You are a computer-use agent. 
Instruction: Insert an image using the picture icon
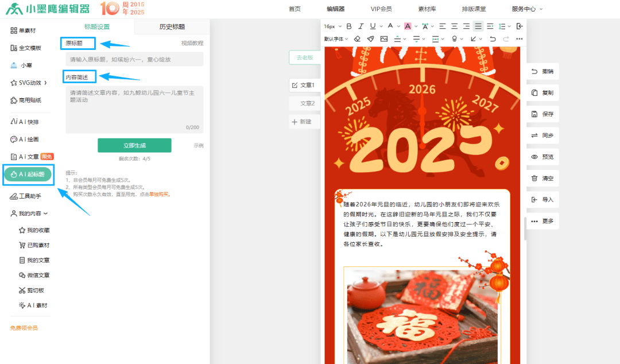[x=383, y=39]
